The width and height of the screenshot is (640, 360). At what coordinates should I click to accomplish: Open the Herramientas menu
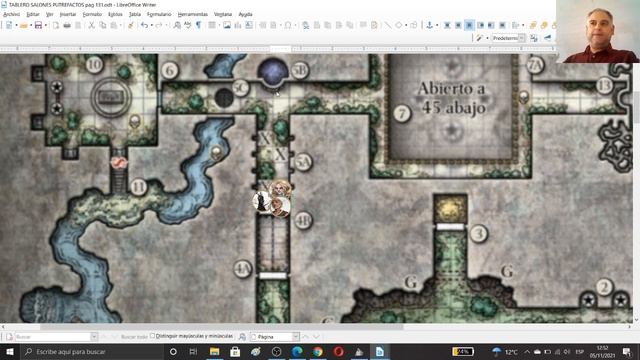point(193,14)
